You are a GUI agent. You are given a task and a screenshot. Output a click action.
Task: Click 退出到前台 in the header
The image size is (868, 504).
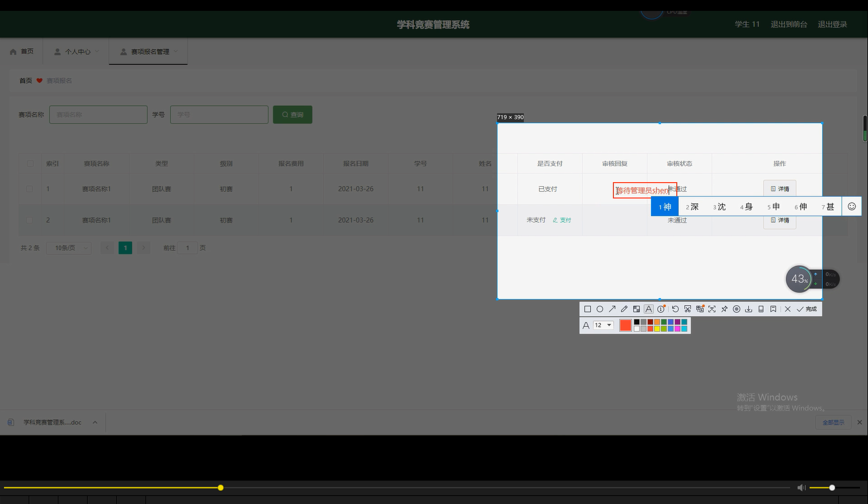pyautogui.click(x=788, y=24)
